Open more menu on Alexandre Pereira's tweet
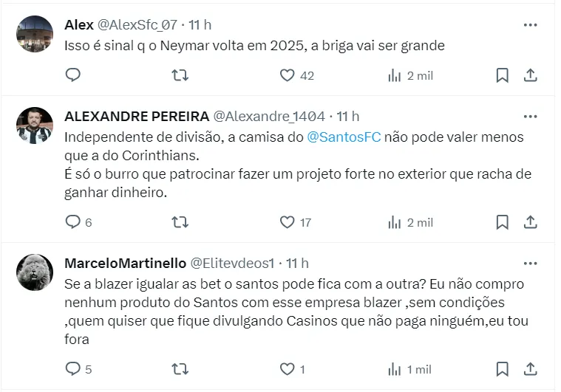 [x=530, y=116]
